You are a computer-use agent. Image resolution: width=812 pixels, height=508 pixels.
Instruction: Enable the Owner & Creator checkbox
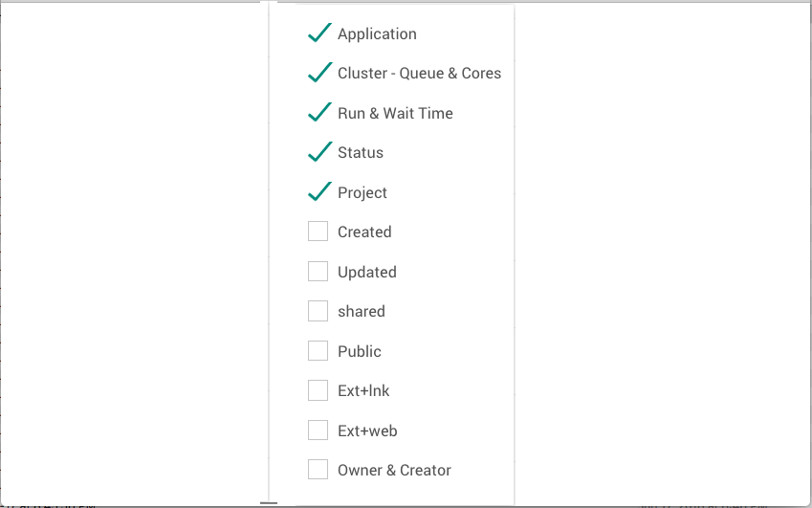[x=318, y=470]
